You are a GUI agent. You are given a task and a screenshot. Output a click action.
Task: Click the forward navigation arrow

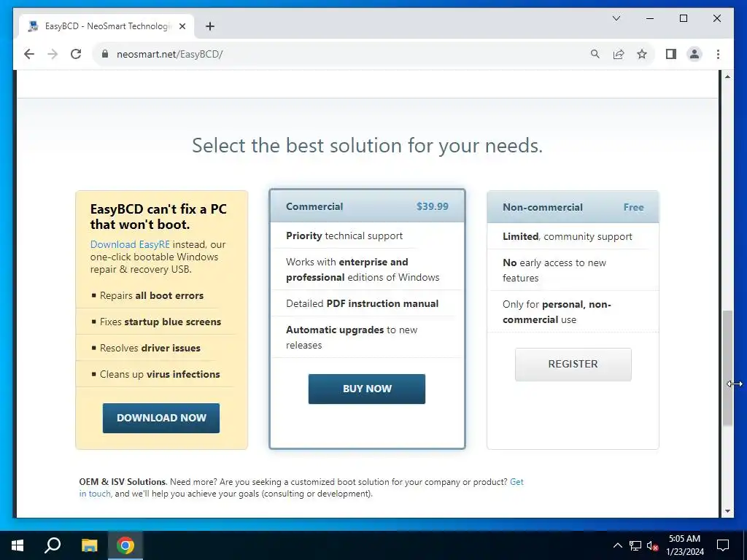tap(53, 54)
